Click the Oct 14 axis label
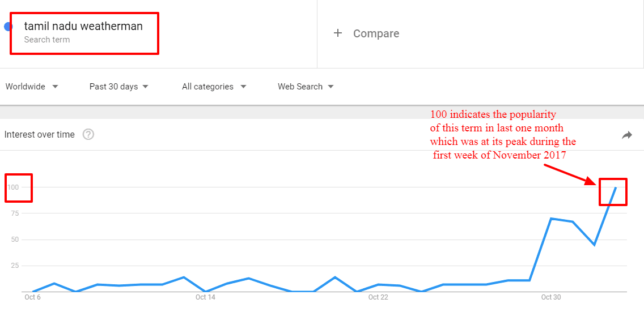This screenshot has width=644, height=329. click(x=205, y=297)
